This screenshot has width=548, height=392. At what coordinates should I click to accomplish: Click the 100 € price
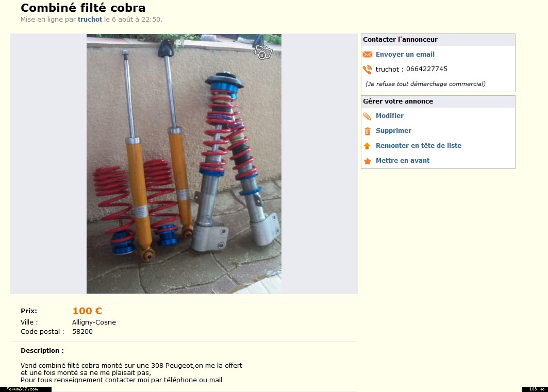87,311
